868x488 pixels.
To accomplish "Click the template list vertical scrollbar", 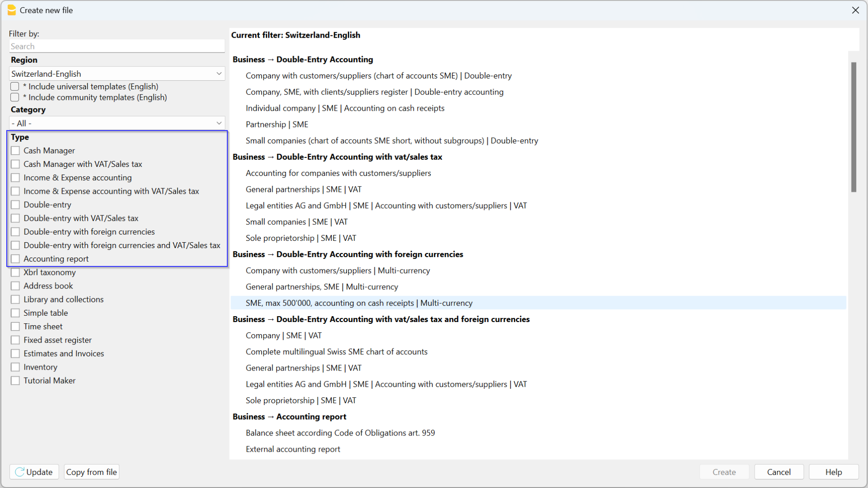I will click(853, 127).
